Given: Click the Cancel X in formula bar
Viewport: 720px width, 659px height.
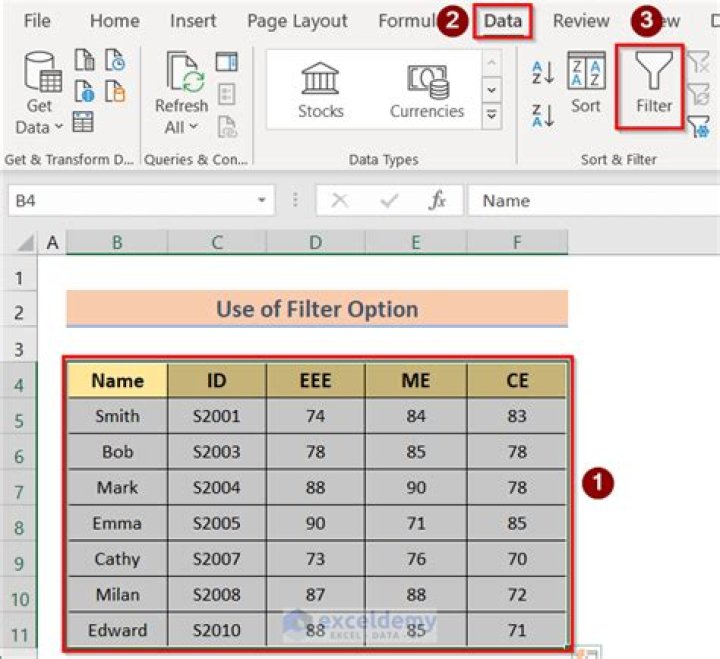Looking at the screenshot, I should coord(340,200).
